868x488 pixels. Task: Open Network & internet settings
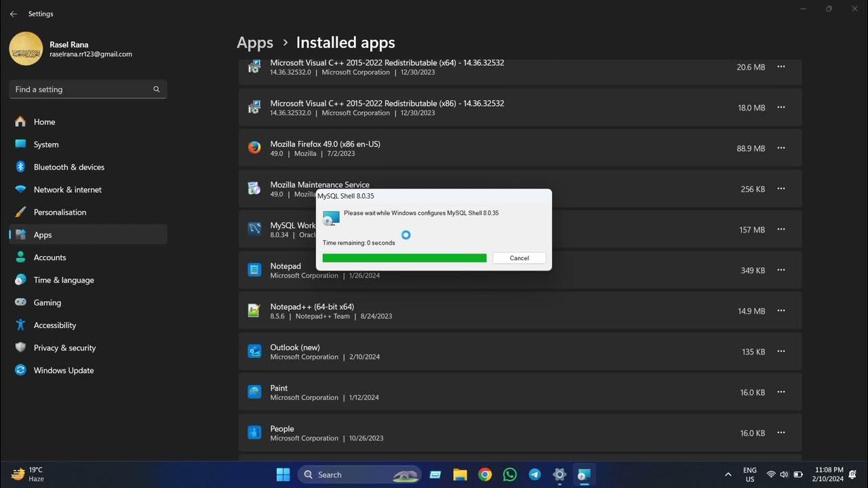88,190
